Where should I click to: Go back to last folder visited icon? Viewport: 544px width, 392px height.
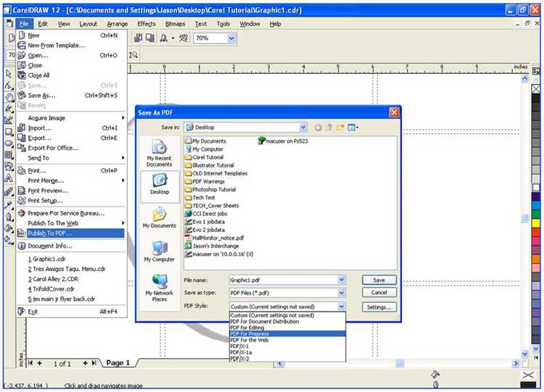tap(318, 128)
